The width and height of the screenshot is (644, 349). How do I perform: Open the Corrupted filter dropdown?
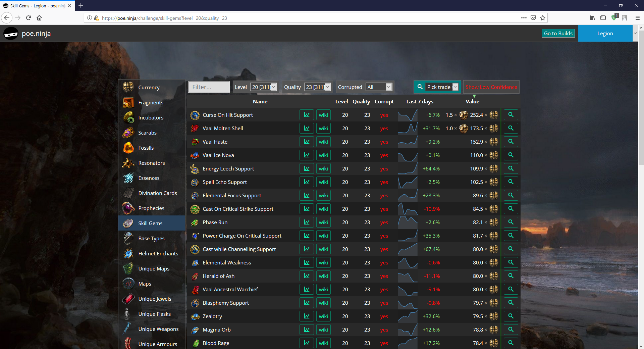click(379, 87)
